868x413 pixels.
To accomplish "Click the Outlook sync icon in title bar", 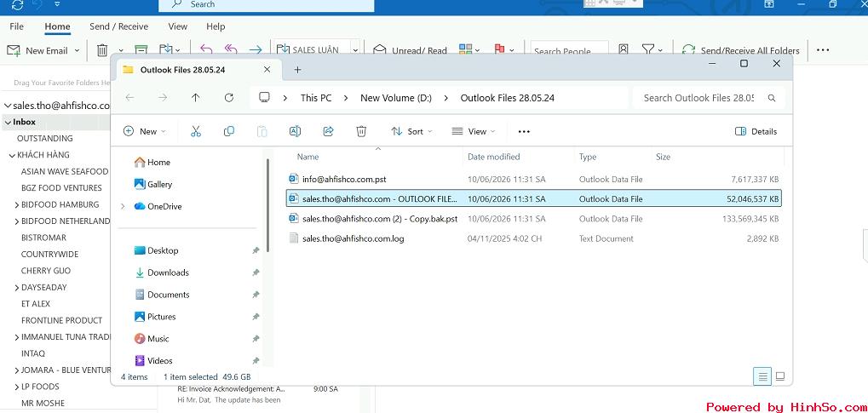I will (x=18, y=5).
